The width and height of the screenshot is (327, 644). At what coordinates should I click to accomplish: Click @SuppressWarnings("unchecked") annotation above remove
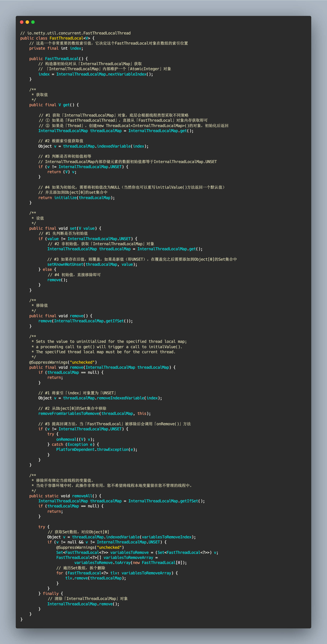[x=63, y=362]
